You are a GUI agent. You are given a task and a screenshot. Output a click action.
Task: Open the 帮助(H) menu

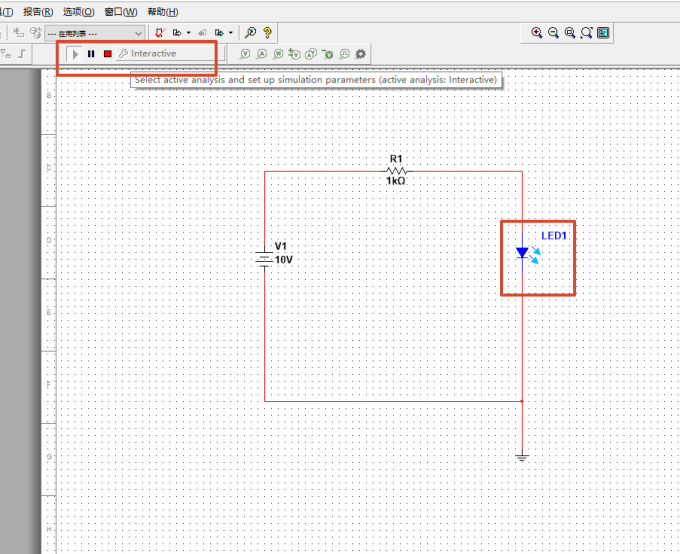pyautogui.click(x=163, y=12)
